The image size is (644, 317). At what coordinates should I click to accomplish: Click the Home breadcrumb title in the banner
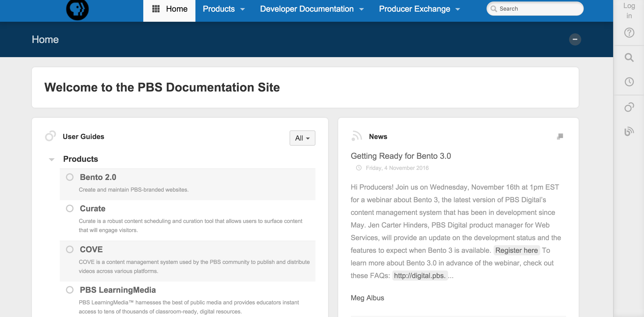tap(45, 39)
